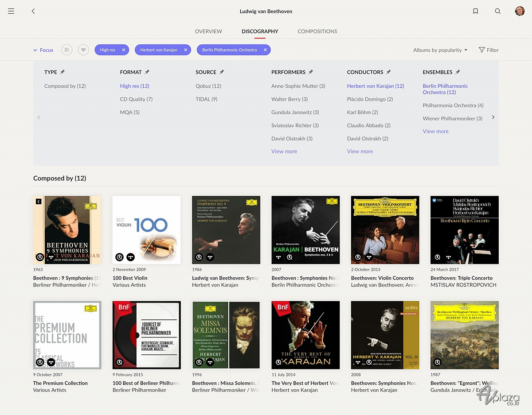Viewport: 532px width, 415px height.
Task: Open Beethoven 9 Symphonies album cover
Action: point(67,230)
